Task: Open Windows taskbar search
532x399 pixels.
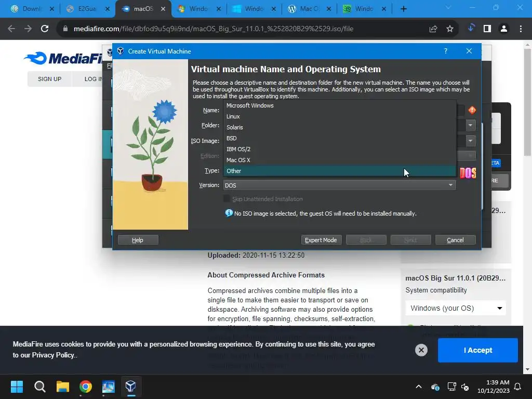Action: 39,387
